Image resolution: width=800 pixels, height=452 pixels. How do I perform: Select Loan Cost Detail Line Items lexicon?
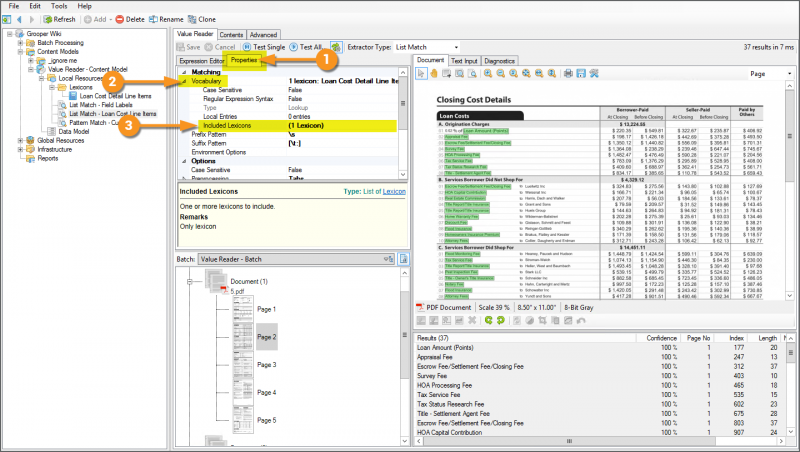[x=117, y=96]
